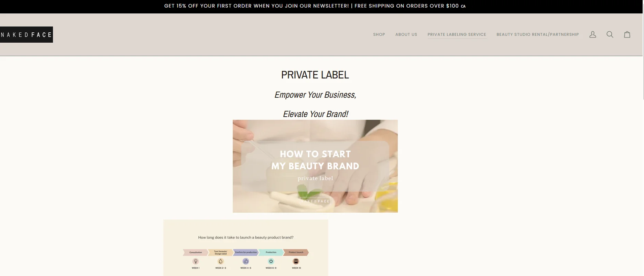This screenshot has width=644, height=276.
Task: Select the Confirm for production step
Action: [x=245, y=252]
